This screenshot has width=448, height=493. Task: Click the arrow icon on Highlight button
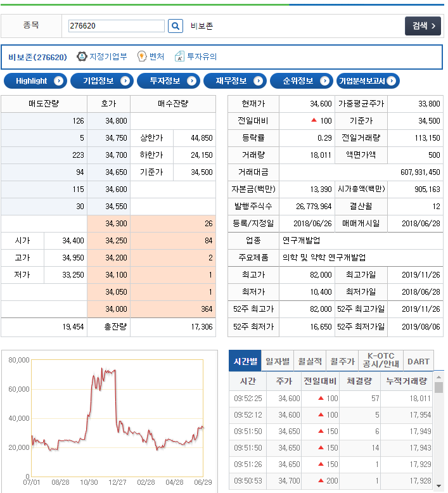tap(58, 81)
